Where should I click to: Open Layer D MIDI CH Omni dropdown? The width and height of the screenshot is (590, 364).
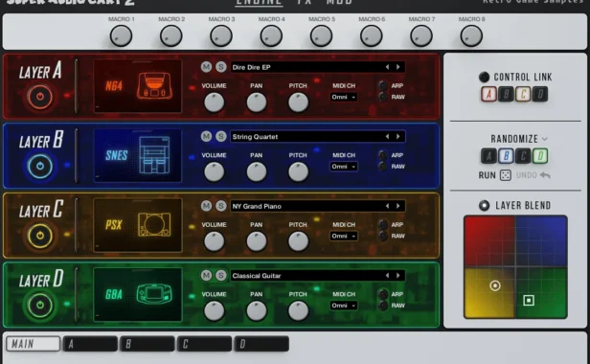pos(344,306)
